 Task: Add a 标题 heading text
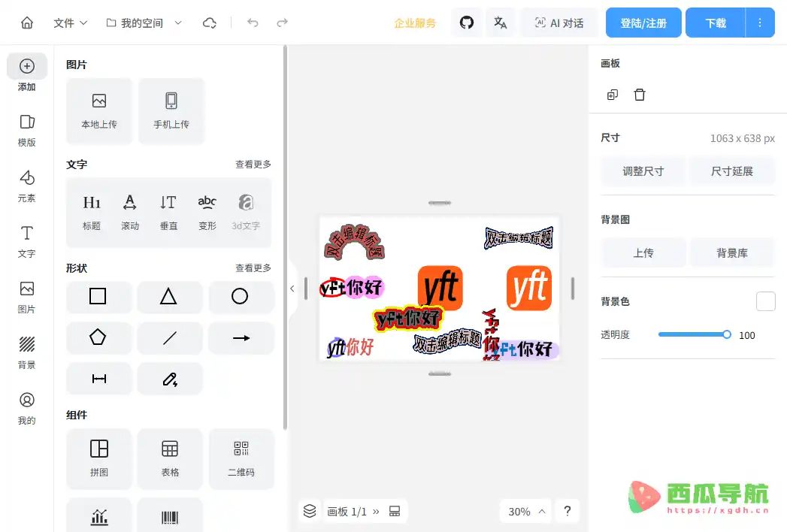tap(92, 213)
